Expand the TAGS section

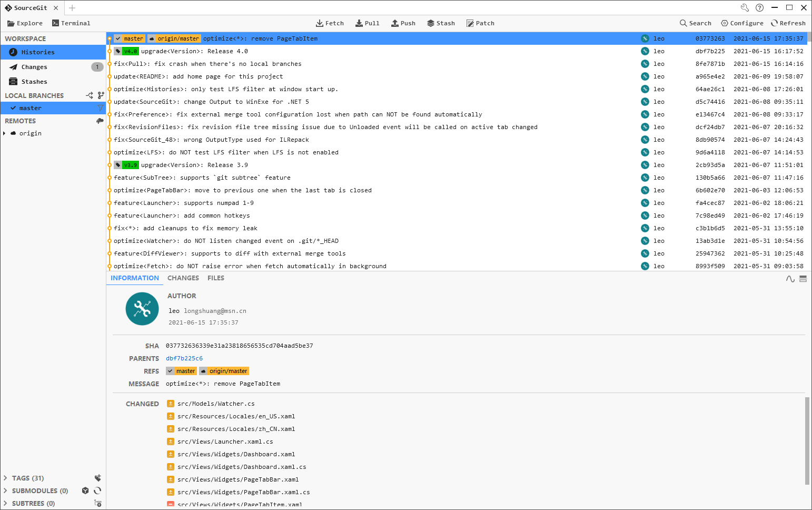[x=5, y=478]
